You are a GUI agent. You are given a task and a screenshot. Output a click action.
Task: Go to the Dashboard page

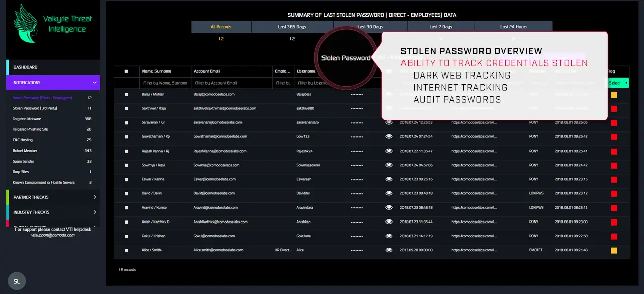pos(25,67)
